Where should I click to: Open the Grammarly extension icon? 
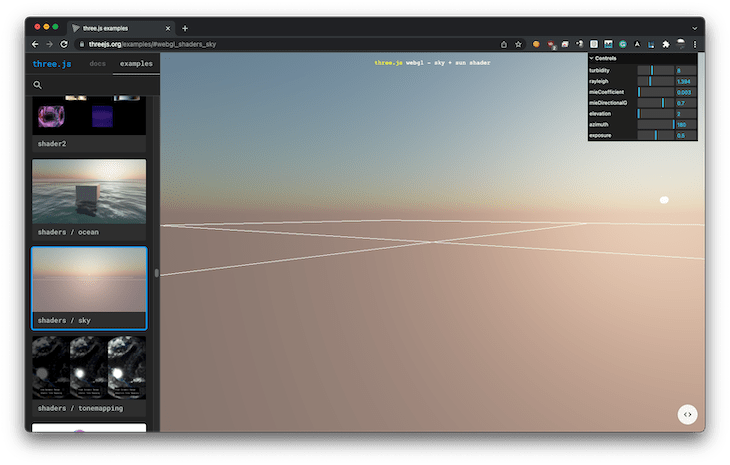pos(622,44)
